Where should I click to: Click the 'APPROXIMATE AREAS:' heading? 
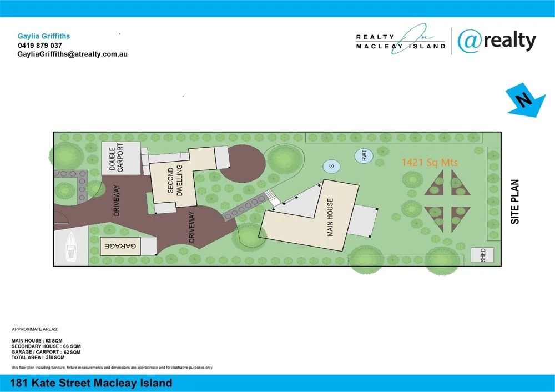pyautogui.click(x=34, y=329)
